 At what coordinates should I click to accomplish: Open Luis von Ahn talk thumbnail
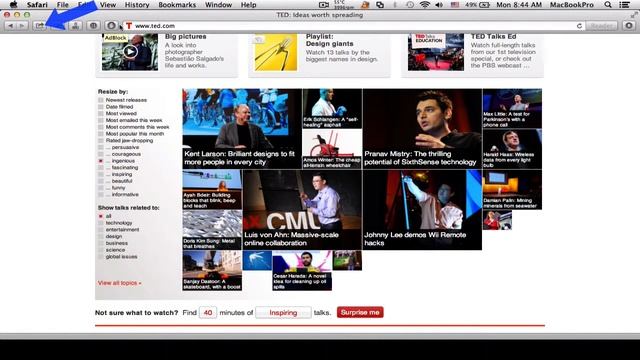(302, 210)
